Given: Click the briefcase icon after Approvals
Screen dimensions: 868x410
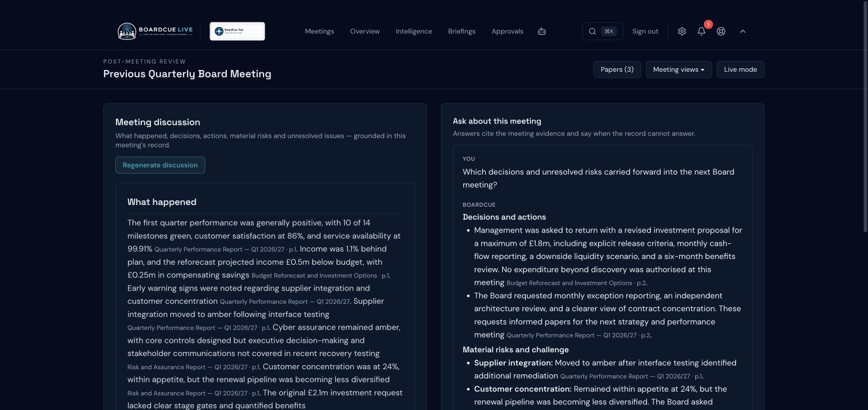Looking at the screenshot, I should click(x=542, y=32).
